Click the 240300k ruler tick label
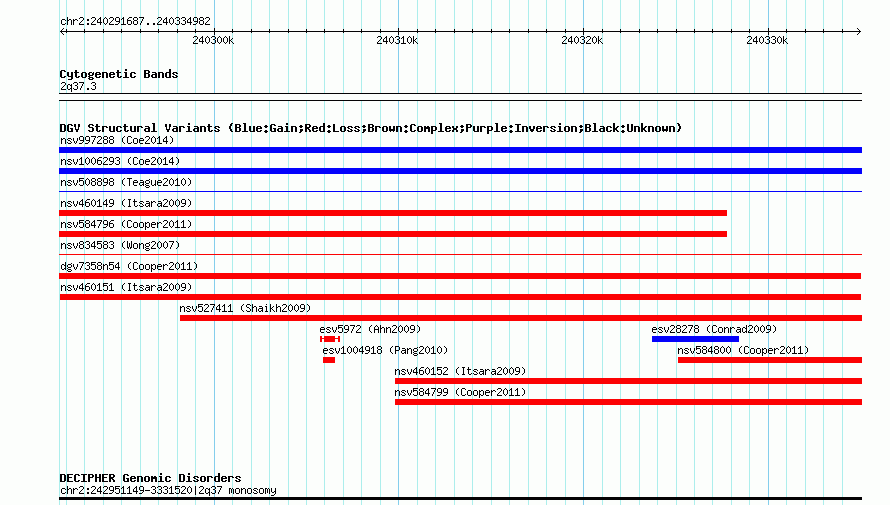 point(213,40)
